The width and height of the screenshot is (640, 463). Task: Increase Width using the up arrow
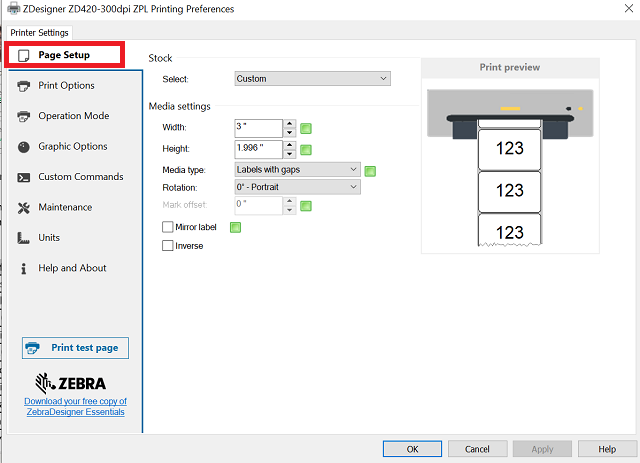(x=289, y=124)
